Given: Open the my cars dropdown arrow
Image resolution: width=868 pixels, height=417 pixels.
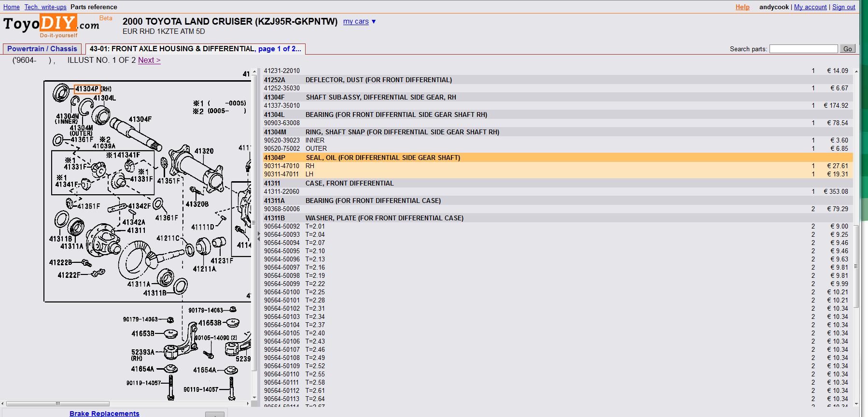Looking at the screenshot, I should coord(374,22).
